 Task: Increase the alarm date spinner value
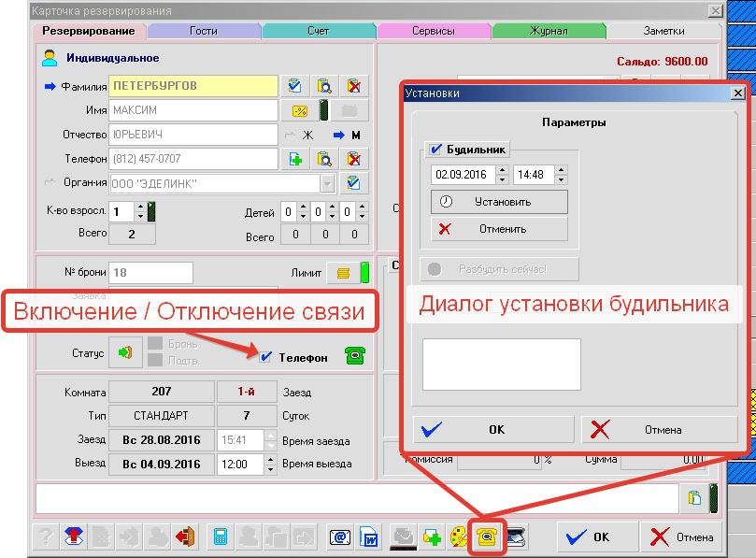tap(503, 170)
